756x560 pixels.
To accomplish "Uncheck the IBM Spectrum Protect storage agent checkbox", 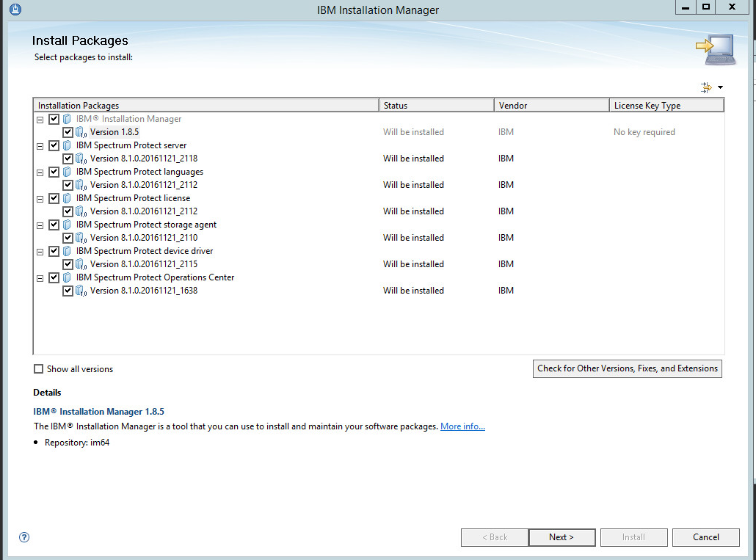I will 54,225.
